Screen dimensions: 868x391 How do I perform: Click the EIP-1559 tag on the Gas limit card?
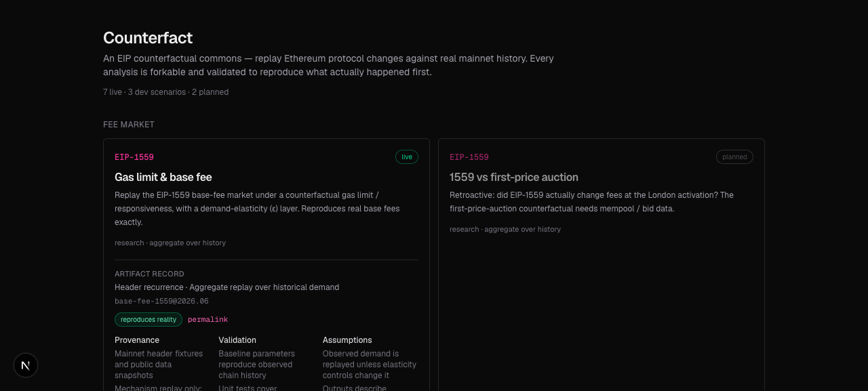[x=134, y=157]
